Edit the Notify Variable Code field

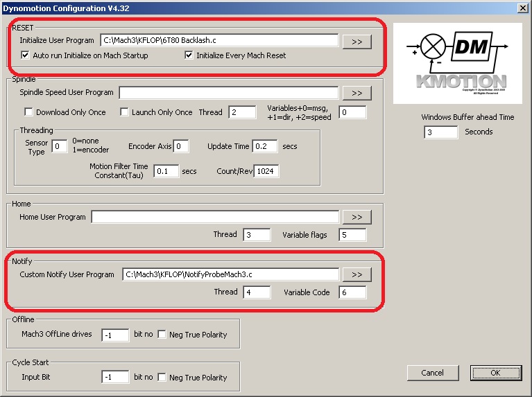click(352, 292)
